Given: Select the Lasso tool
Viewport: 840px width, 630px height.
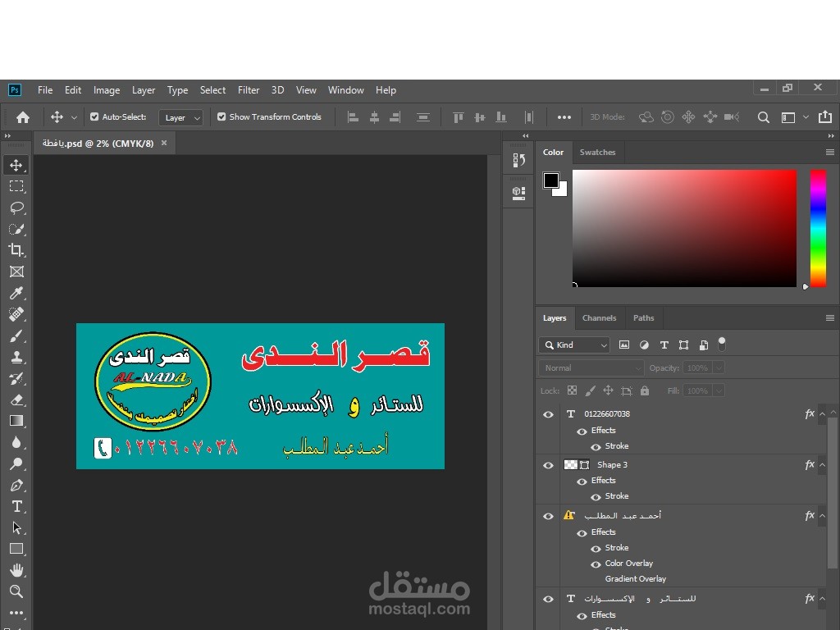Looking at the screenshot, I should [x=16, y=208].
